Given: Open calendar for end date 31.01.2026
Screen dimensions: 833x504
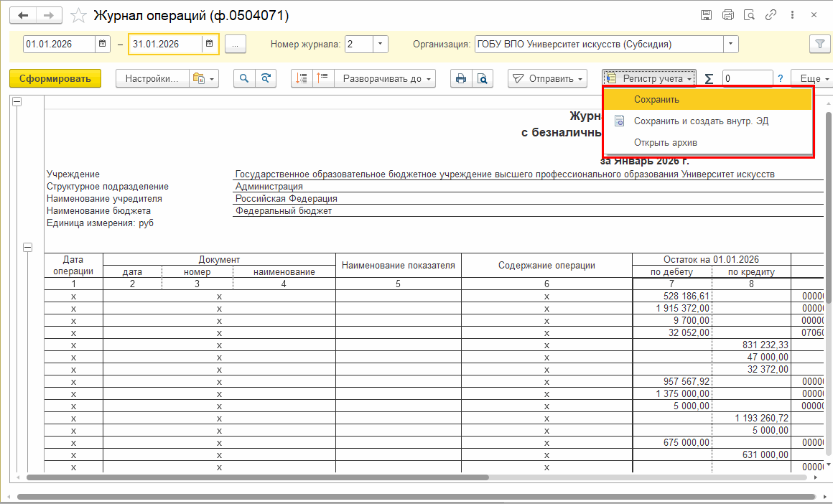Looking at the screenshot, I should pos(210,44).
